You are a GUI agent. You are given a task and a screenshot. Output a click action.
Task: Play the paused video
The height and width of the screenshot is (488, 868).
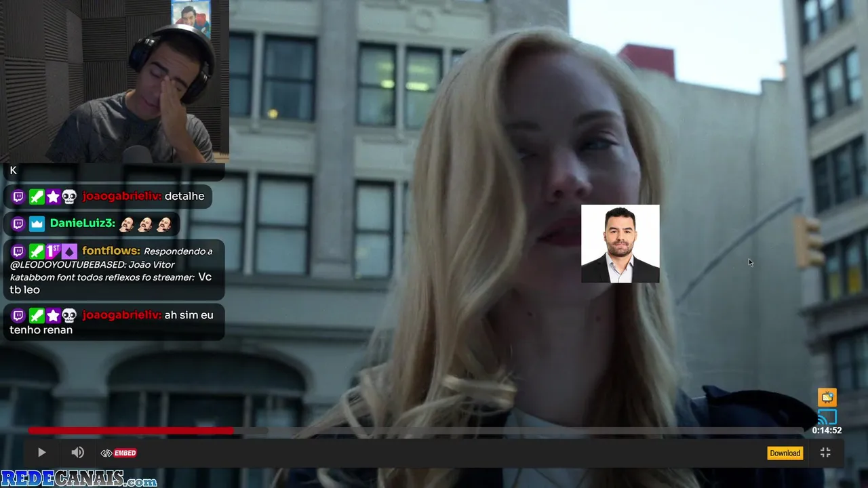41,453
